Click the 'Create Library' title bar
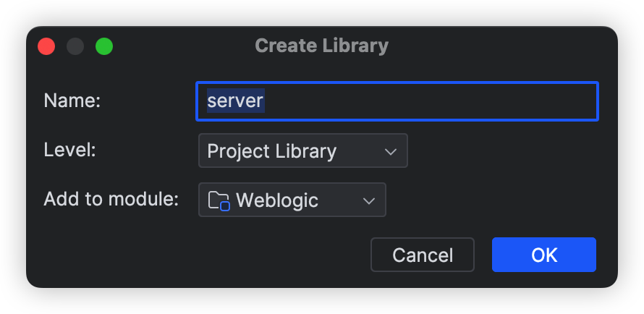This screenshot has height=314, width=644. click(321, 46)
